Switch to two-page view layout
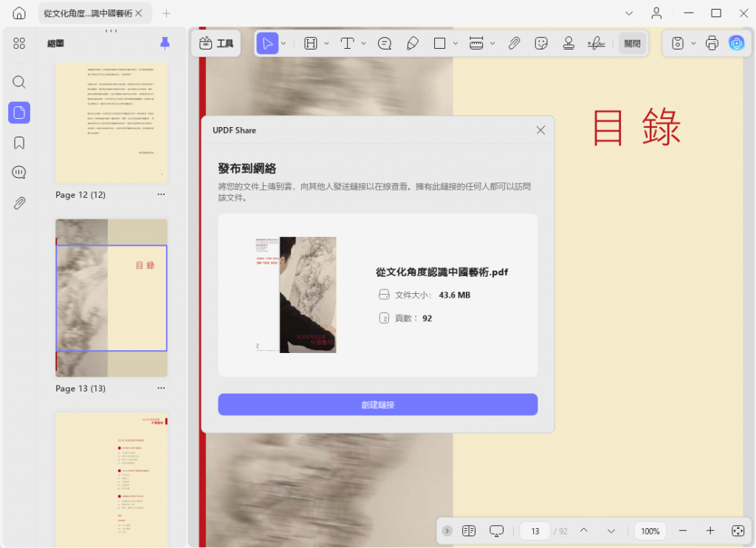Screen dimensions: 756x548 [x=469, y=530]
